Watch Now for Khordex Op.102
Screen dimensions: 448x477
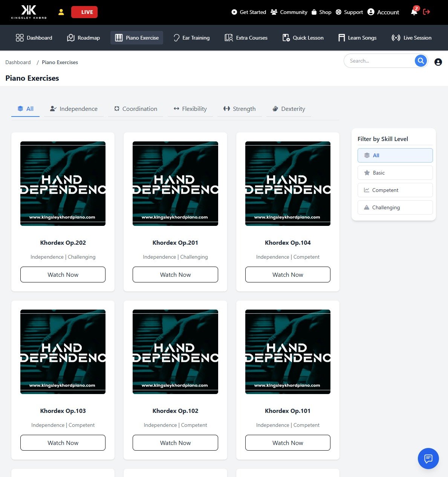coord(175,443)
